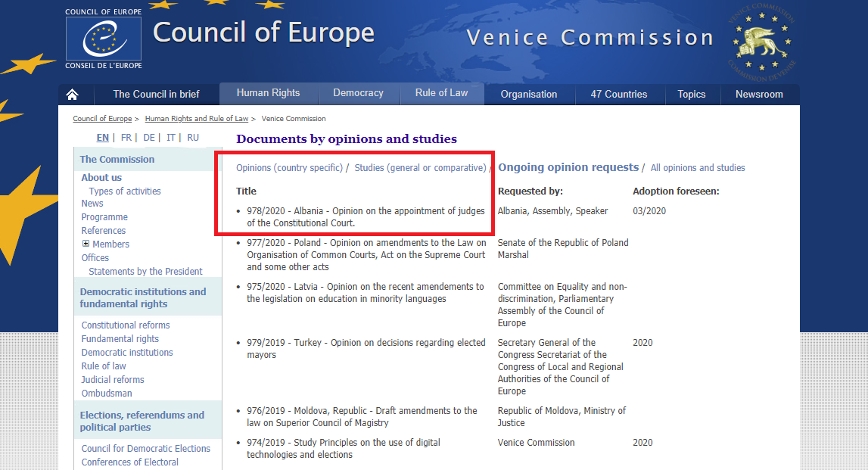
Task: Select All opinions and studies filter
Action: 698,168
